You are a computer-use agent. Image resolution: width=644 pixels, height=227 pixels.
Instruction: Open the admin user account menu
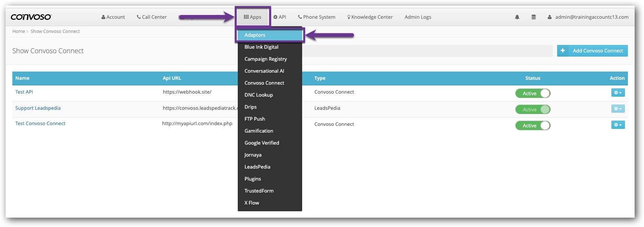588,17
